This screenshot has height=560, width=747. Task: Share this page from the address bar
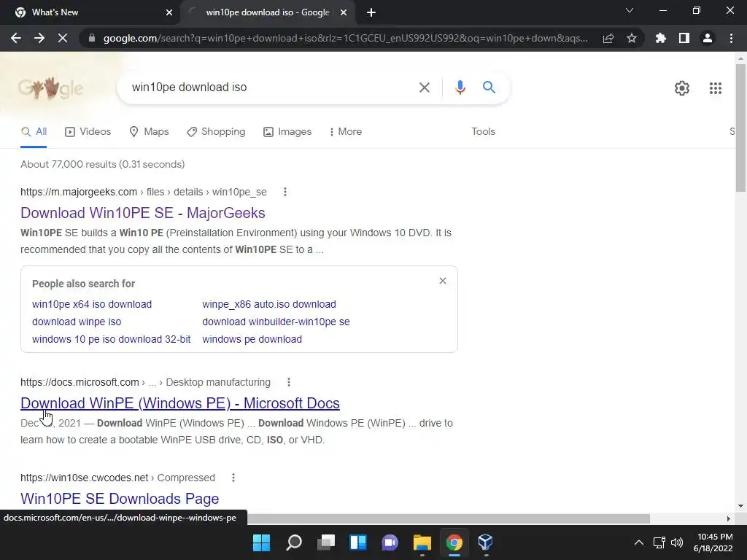click(x=608, y=38)
